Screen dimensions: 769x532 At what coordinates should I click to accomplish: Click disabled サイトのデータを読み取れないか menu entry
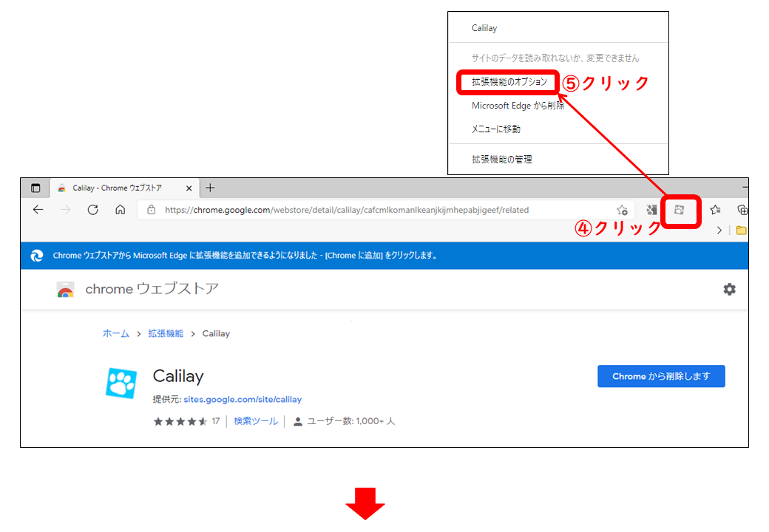coord(555,58)
